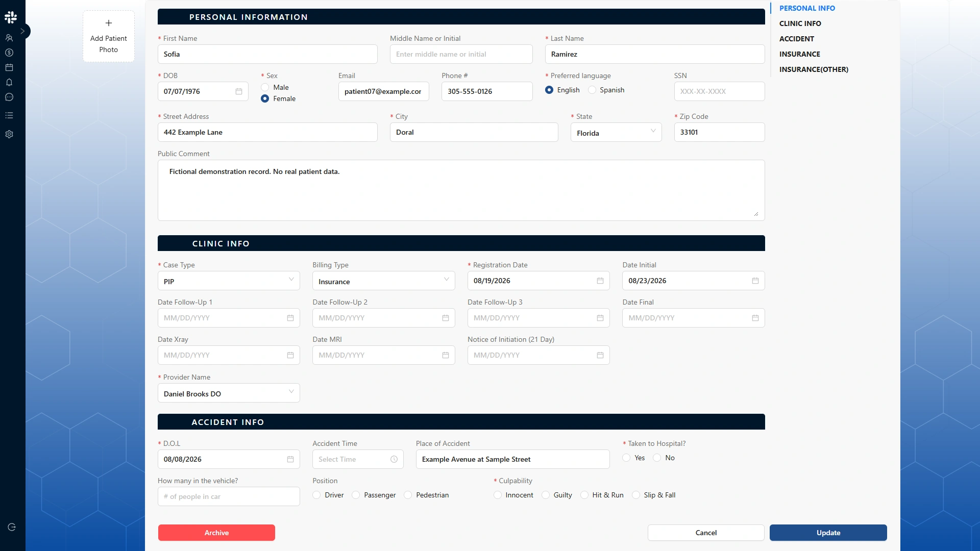
Task: Open the calendar sidebar icon
Action: [9, 67]
